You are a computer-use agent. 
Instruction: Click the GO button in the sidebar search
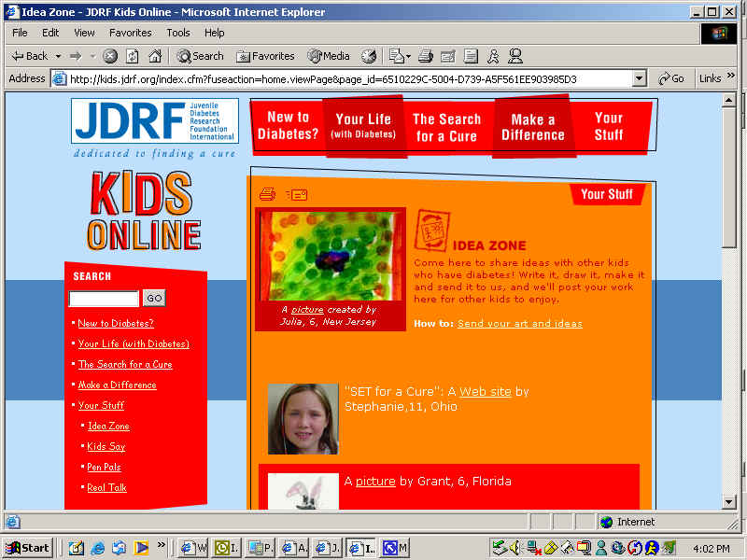(x=154, y=298)
